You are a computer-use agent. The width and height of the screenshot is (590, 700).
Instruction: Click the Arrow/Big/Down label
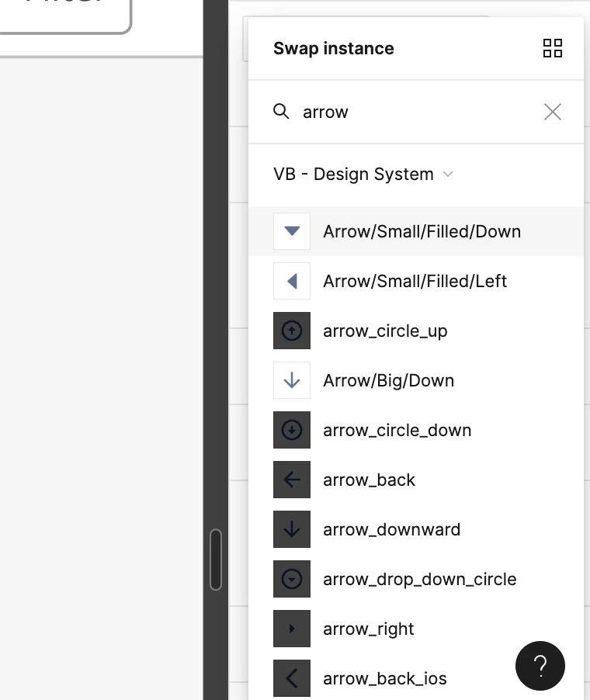point(389,381)
